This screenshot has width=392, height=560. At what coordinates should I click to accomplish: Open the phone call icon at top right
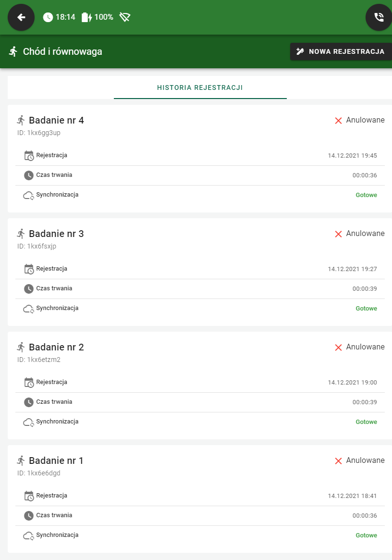(x=379, y=17)
